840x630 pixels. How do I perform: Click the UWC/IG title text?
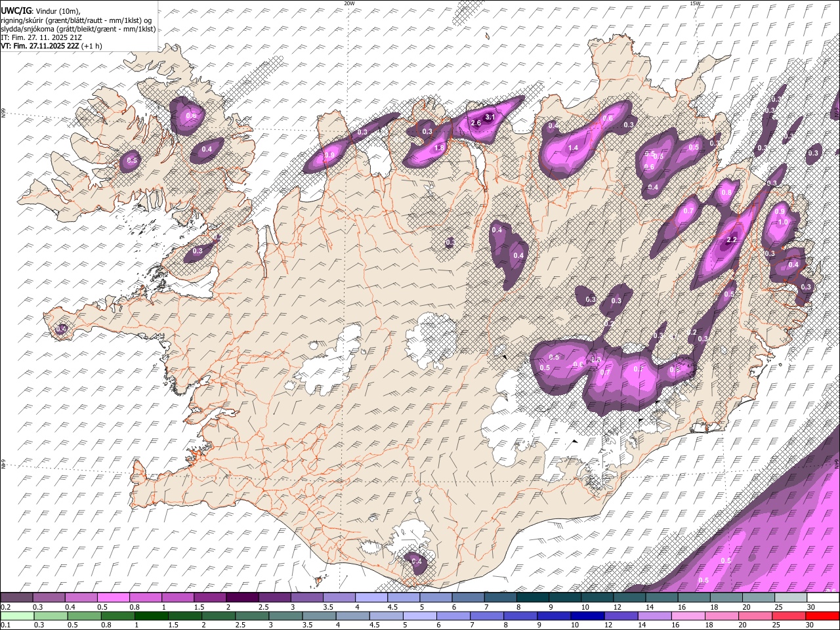tap(16, 10)
